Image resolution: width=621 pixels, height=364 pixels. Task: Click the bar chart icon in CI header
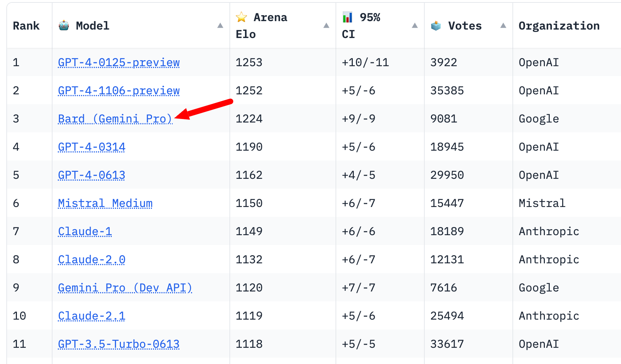tap(348, 17)
